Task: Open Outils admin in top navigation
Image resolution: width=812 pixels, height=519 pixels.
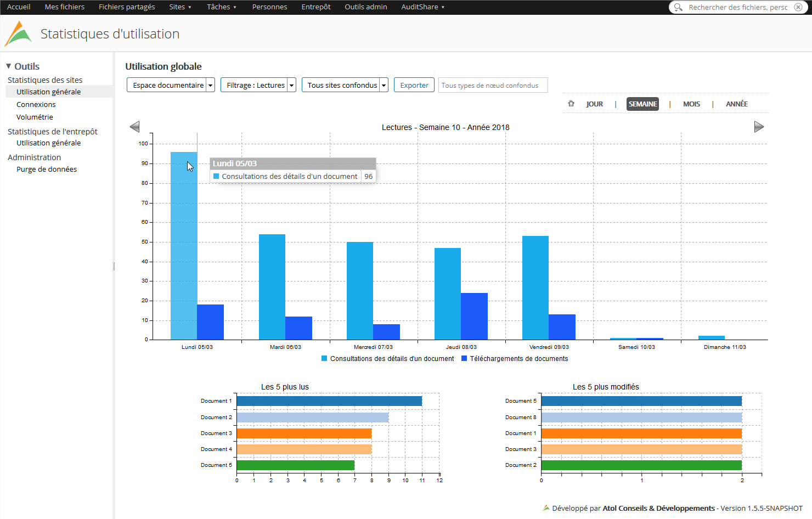Action: pos(366,7)
